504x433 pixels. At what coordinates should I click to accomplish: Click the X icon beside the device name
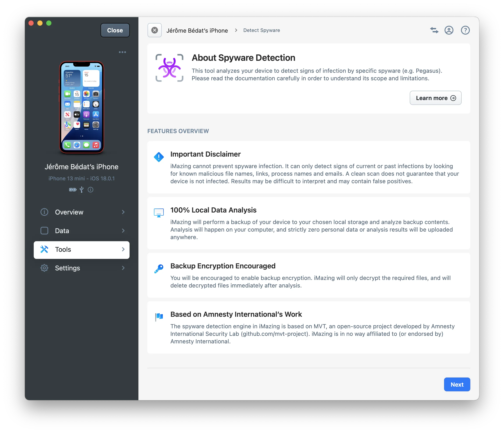pyautogui.click(x=154, y=30)
